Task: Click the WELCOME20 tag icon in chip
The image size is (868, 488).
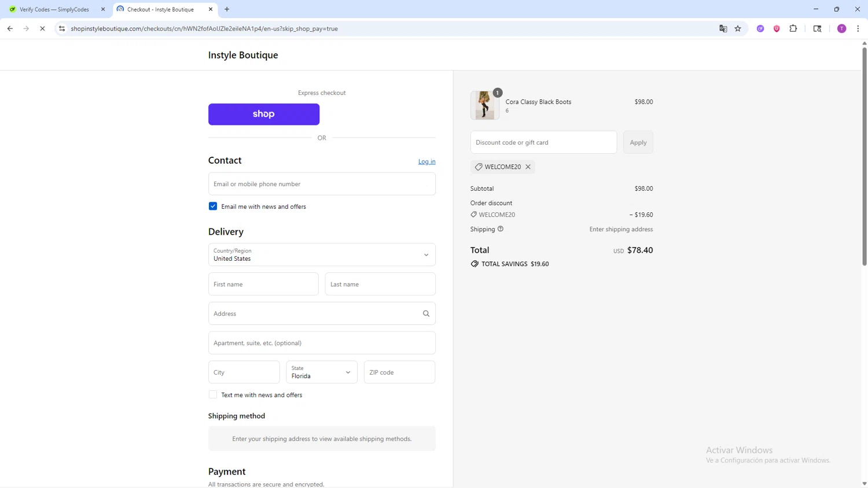Action: click(x=479, y=167)
